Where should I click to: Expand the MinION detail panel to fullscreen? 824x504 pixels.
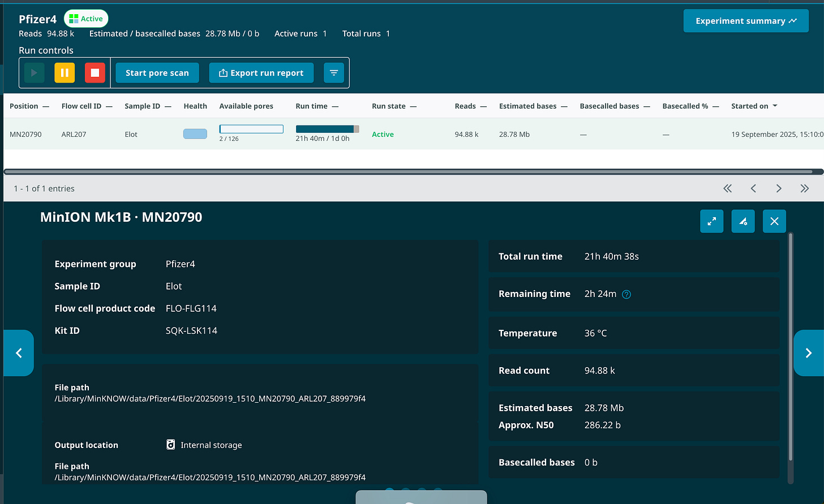pos(711,221)
